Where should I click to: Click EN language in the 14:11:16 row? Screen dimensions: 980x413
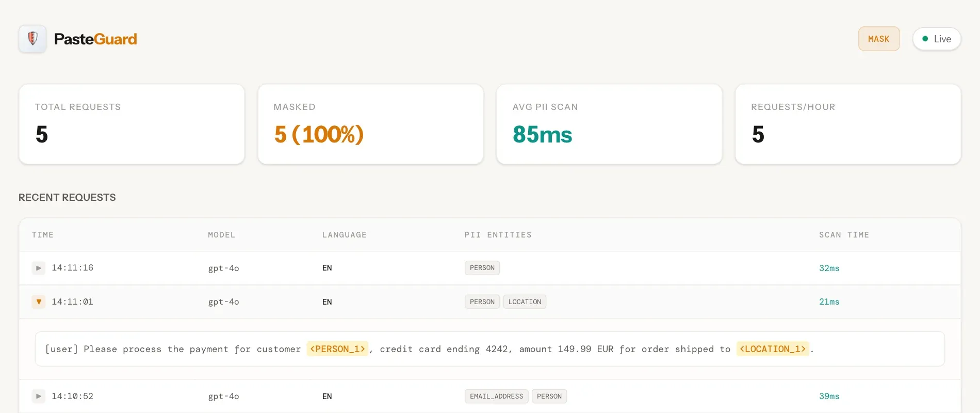pos(327,268)
